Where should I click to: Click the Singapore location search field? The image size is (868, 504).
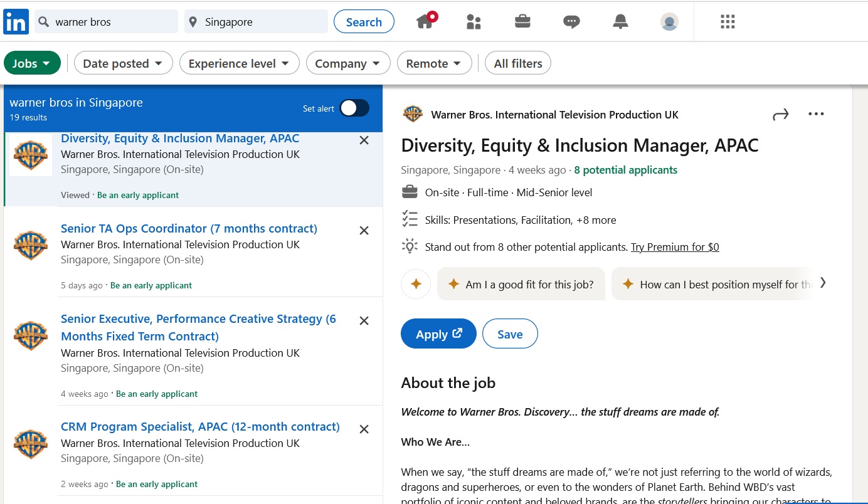click(257, 21)
